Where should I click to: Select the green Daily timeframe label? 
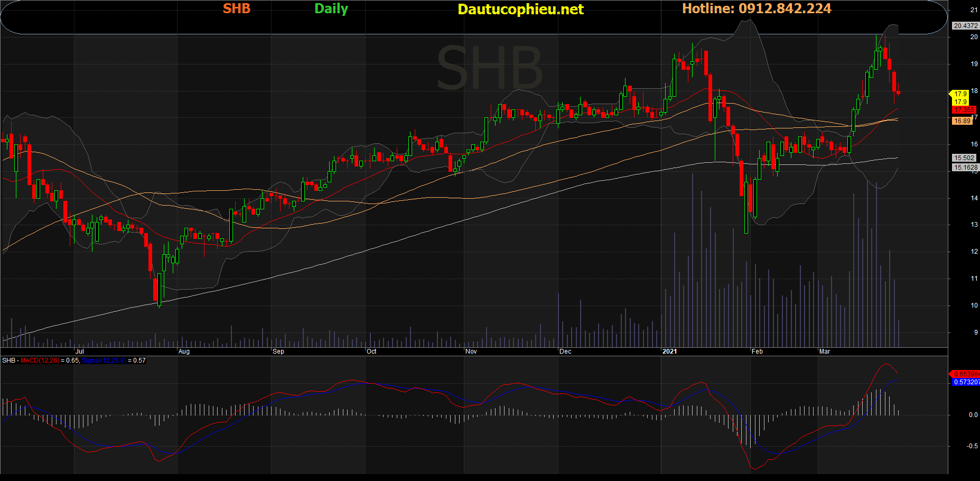coord(331,9)
